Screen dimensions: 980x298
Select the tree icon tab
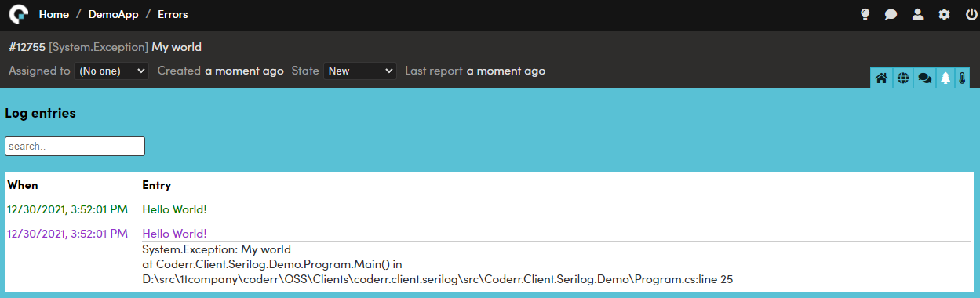[x=945, y=78]
